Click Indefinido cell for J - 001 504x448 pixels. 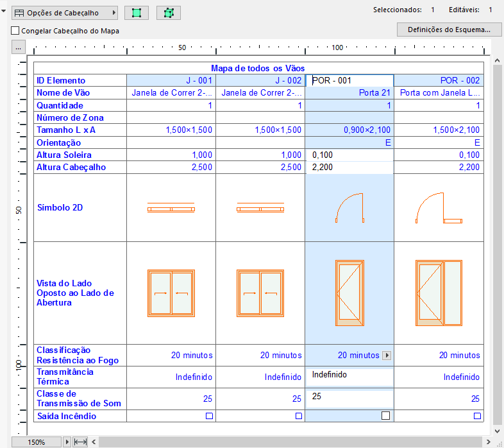coord(171,377)
